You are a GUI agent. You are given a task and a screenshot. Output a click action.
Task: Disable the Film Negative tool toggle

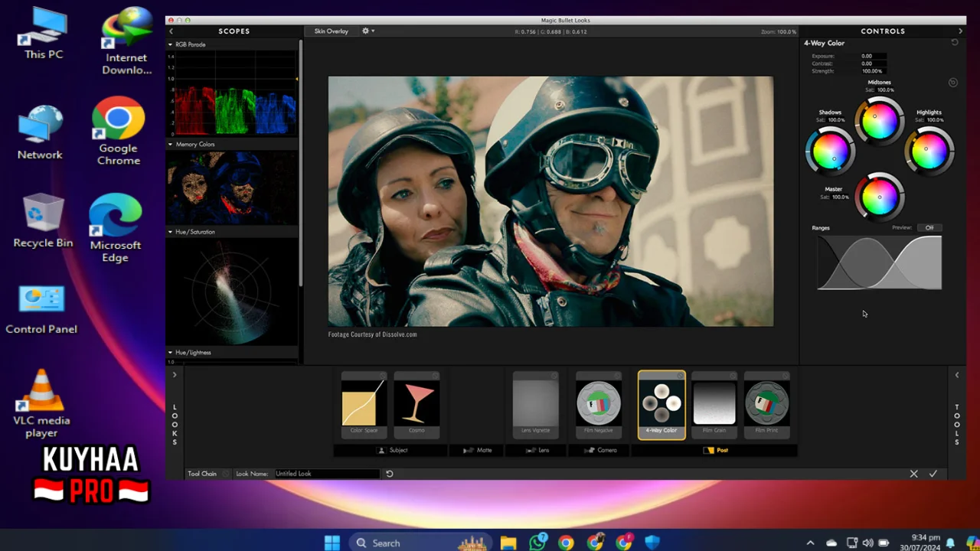tap(616, 376)
